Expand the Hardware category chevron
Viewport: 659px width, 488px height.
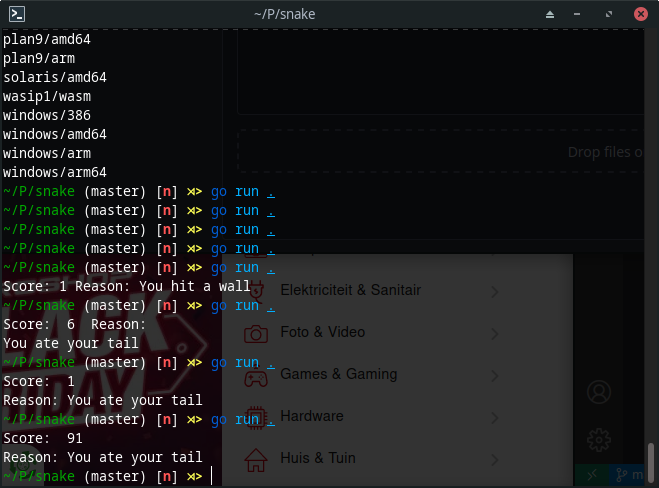[495, 417]
